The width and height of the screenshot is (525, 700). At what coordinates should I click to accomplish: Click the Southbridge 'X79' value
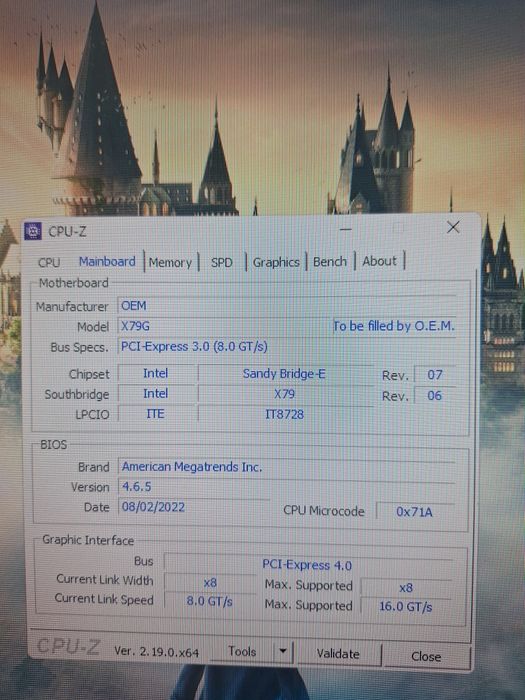(x=284, y=394)
